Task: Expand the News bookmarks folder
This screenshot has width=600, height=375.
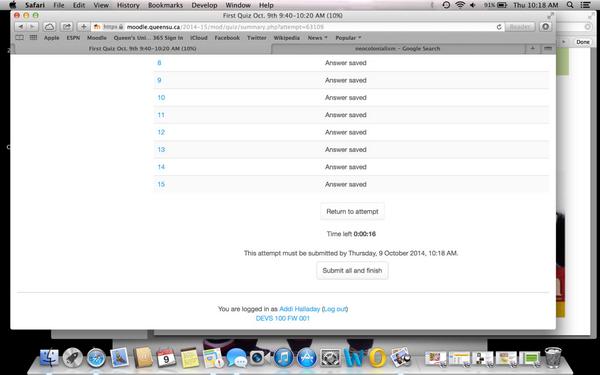Action: pyautogui.click(x=317, y=38)
